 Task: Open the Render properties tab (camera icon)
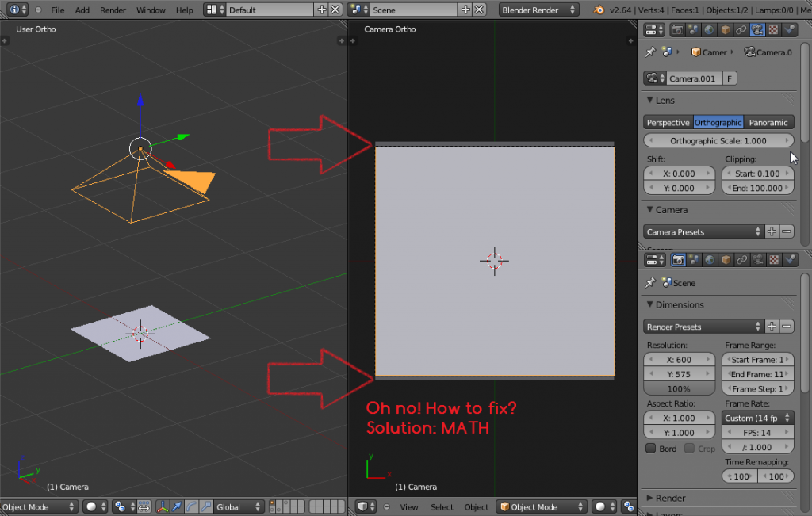[677, 31]
